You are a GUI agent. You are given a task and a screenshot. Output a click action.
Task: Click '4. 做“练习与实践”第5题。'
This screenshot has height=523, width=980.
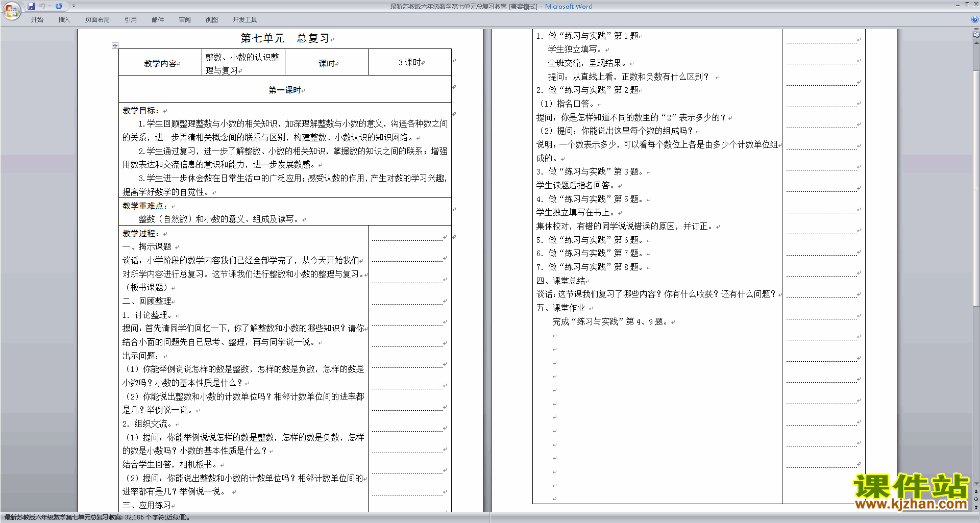pyautogui.click(x=591, y=199)
